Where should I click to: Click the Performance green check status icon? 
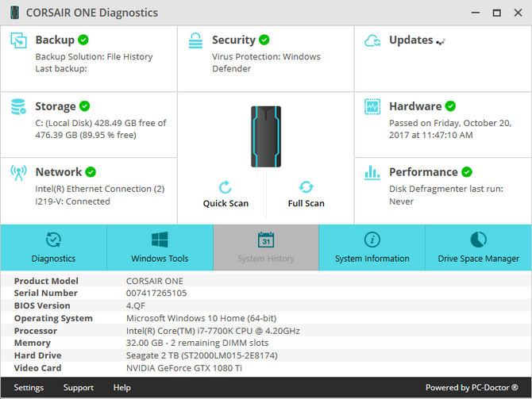pos(467,172)
